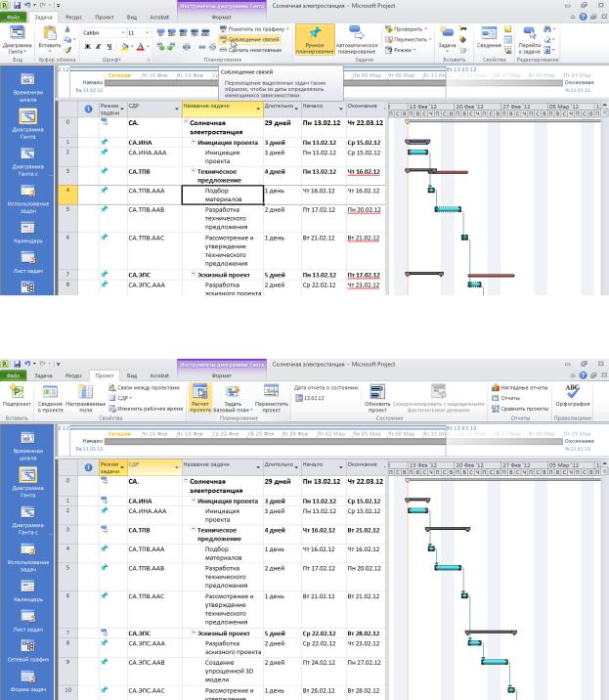Click Перейти к задаче in upper ribbon
This screenshot has height=700, width=609.
tap(530, 40)
